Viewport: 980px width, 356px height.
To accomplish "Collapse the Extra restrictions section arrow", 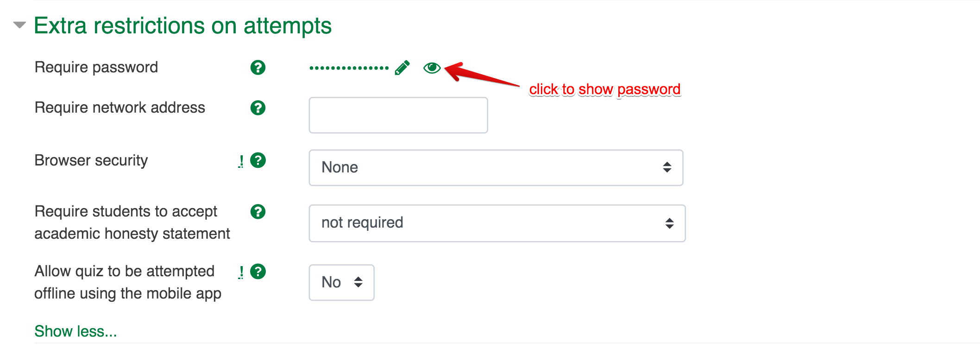I will [x=19, y=25].
